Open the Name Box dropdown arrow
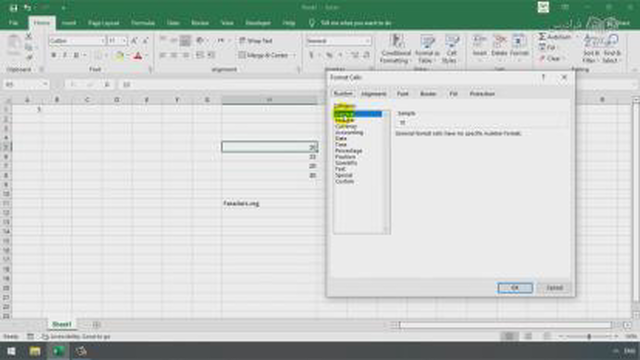 coord(45,84)
